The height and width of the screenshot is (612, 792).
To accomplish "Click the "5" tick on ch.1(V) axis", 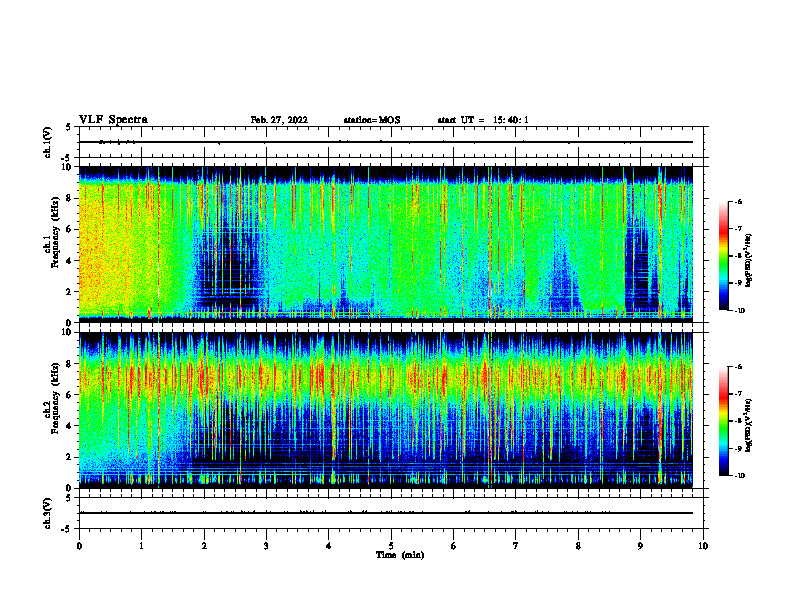I will pos(69,127).
